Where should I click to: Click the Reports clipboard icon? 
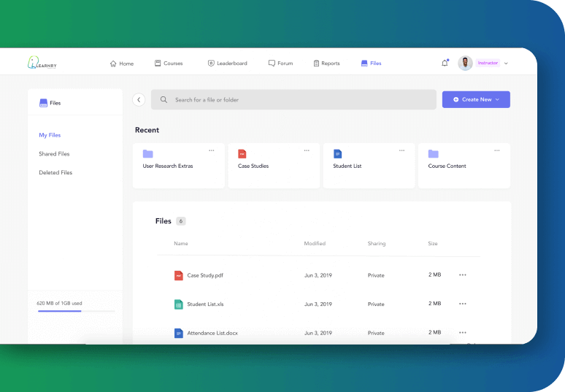(316, 63)
